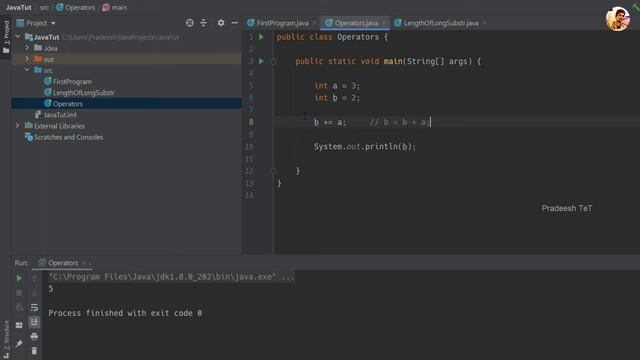Screen dimensions: 640x360
Task: Place cursor on 'int a = 3;' line
Action: pos(337,86)
